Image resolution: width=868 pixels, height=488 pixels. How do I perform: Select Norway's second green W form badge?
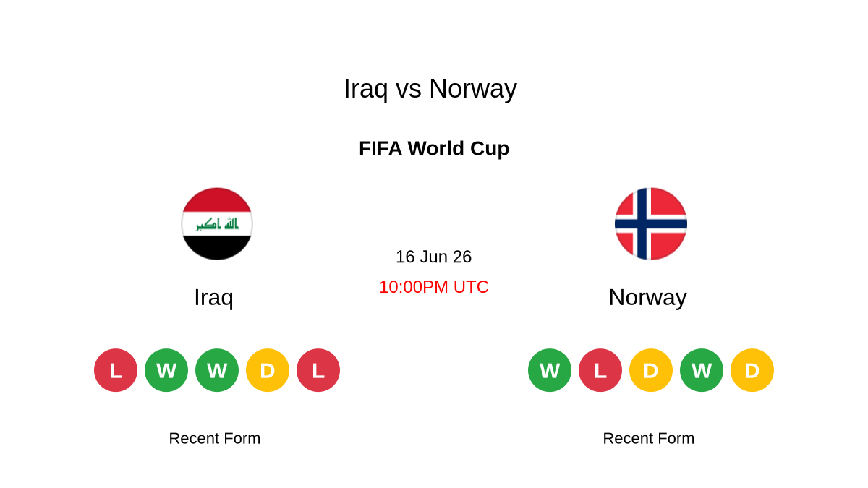[702, 370]
